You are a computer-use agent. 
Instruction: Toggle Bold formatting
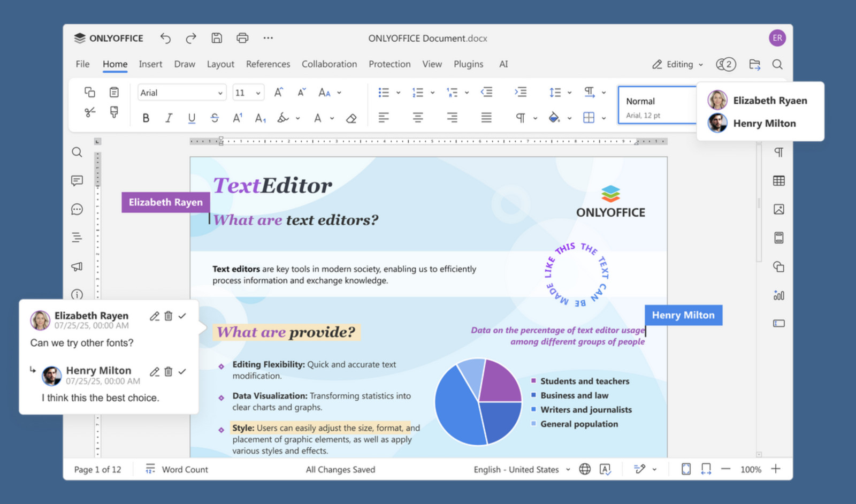pyautogui.click(x=146, y=118)
